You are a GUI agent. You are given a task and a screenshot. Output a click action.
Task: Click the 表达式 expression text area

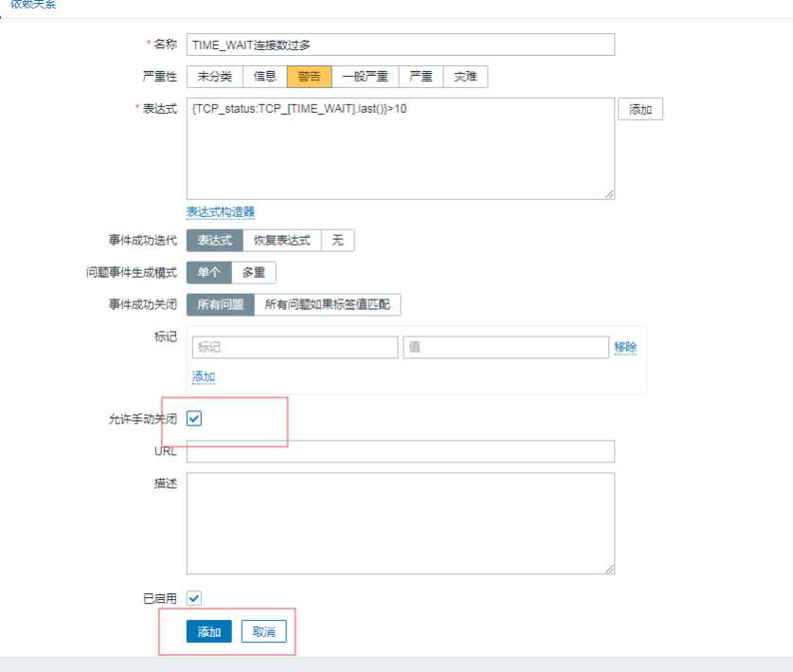(x=400, y=148)
